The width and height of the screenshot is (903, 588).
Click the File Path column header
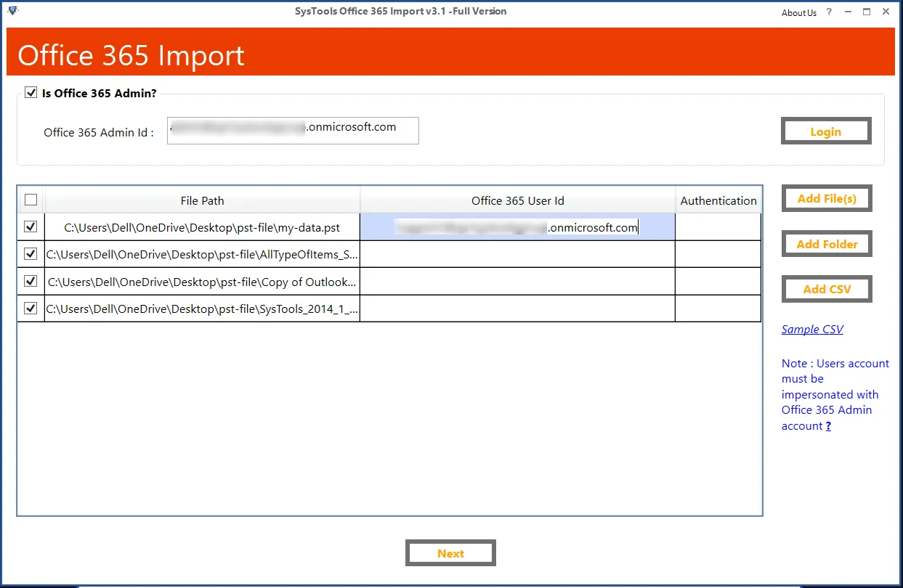click(202, 200)
